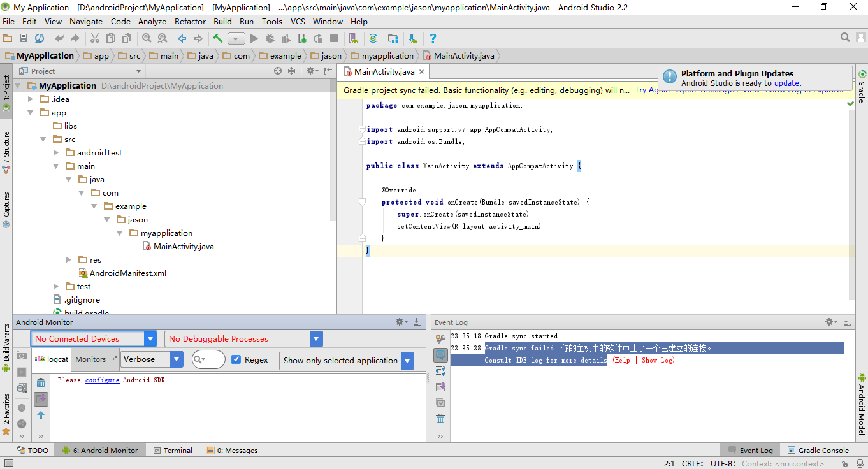Open the VCS menu
868x469 pixels.
pos(298,21)
